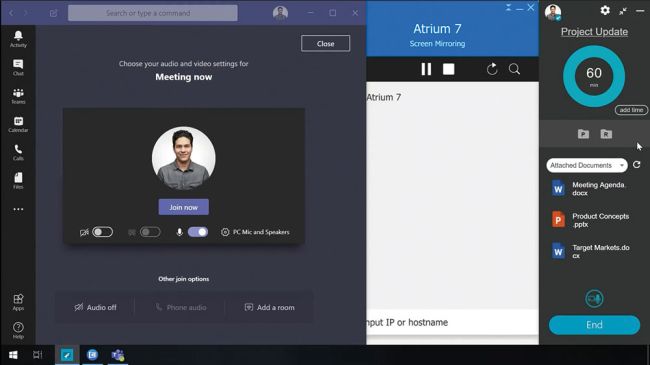
Task: Toggle the camera switch off or on
Action: pos(102,232)
